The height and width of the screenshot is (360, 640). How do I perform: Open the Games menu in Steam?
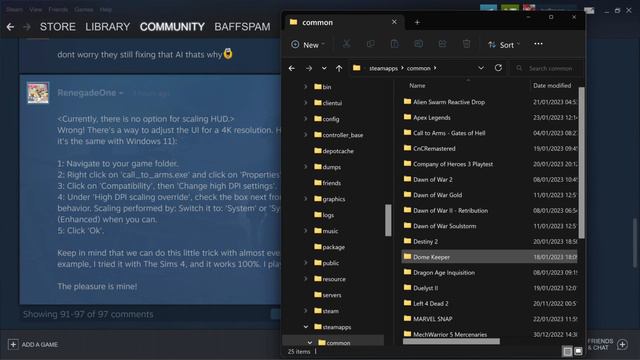[83, 9]
